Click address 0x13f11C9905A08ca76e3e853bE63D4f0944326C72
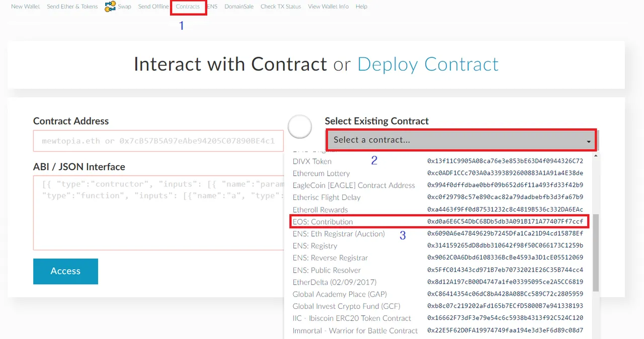Image resolution: width=644 pixels, height=339 pixels. coord(505,161)
